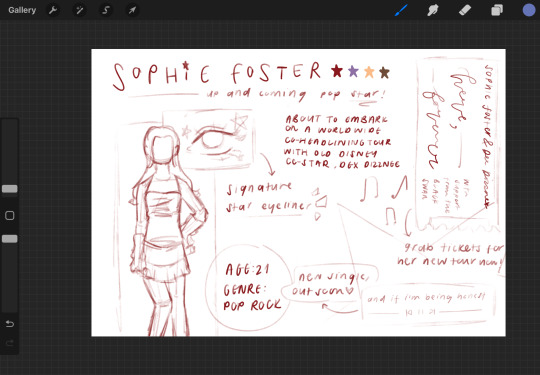This screenshot has width=540, height=375.
Task: Click the dark red star on canvas
Action: pyautogui.click(x=337, y=71)
